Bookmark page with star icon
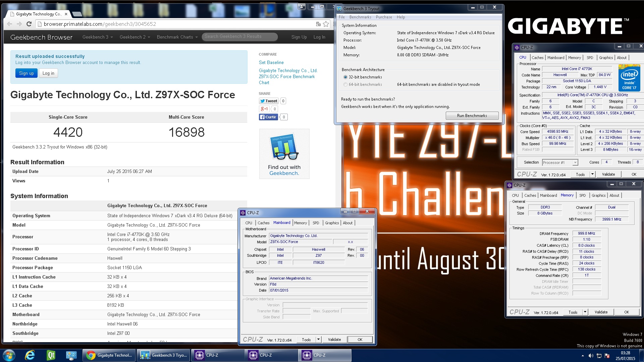644x362 pixels. [326, 24]
